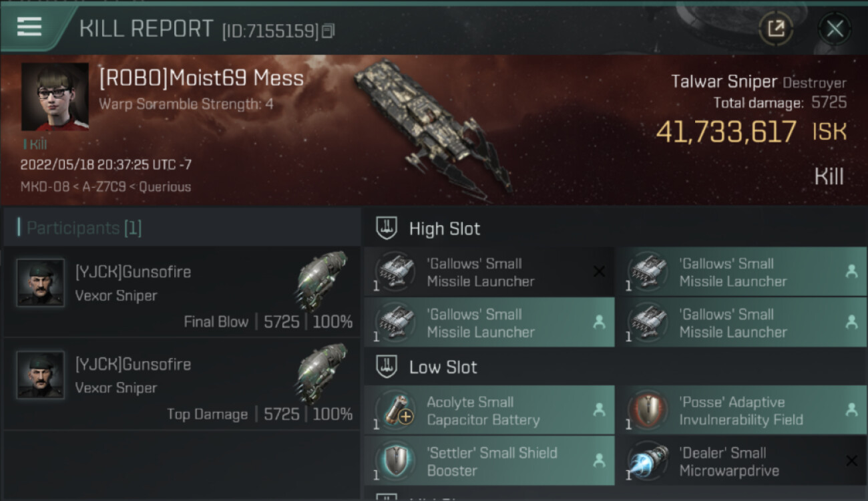Close the kill report window

click(835, 28)
